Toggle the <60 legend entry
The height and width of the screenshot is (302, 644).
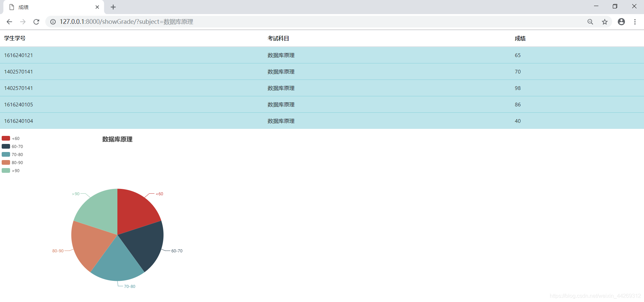pos(11,138)
